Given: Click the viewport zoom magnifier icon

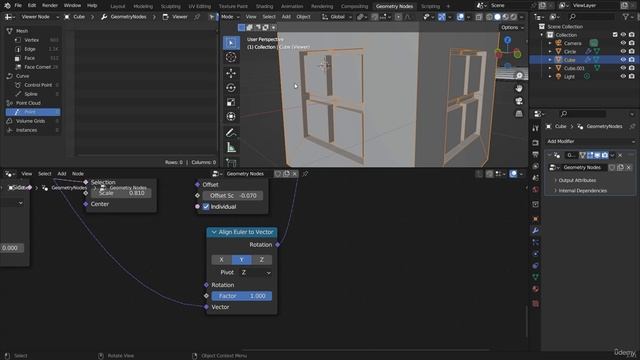Looking at the screenshot, I should (519, 76).
